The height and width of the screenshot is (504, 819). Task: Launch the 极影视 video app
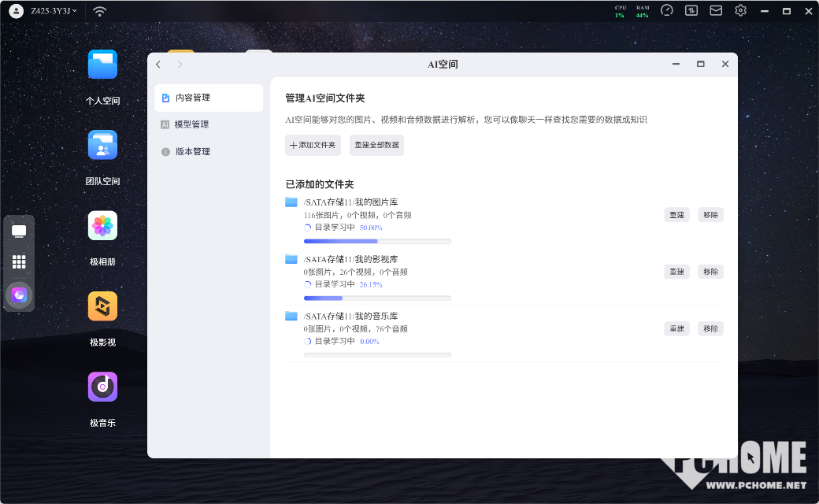pos(102,306)
